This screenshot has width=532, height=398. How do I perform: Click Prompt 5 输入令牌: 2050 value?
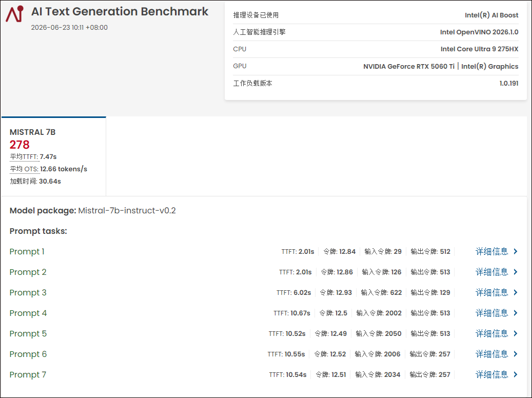click(379, 334)
